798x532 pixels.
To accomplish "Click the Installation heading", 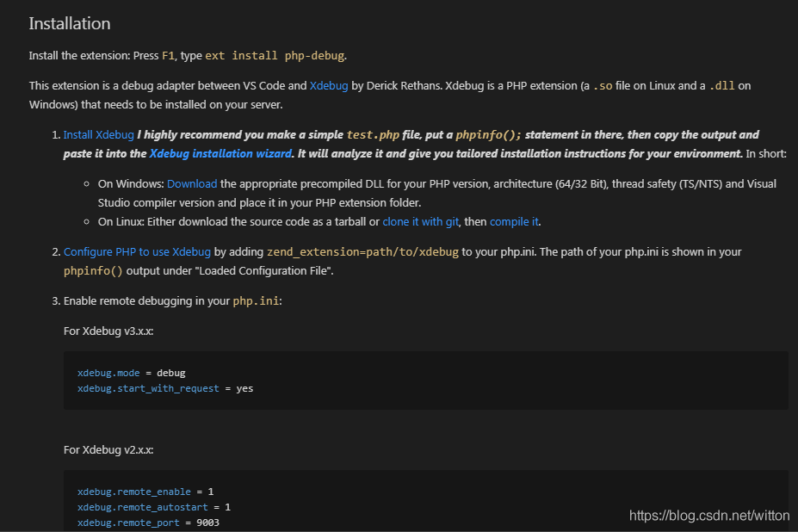I will tap(70, 23).
